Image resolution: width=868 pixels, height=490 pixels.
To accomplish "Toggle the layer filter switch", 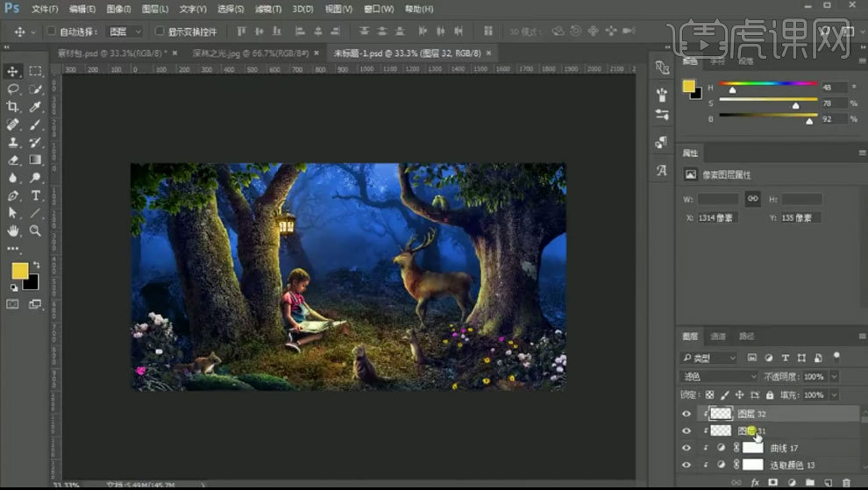I will 836,357.
